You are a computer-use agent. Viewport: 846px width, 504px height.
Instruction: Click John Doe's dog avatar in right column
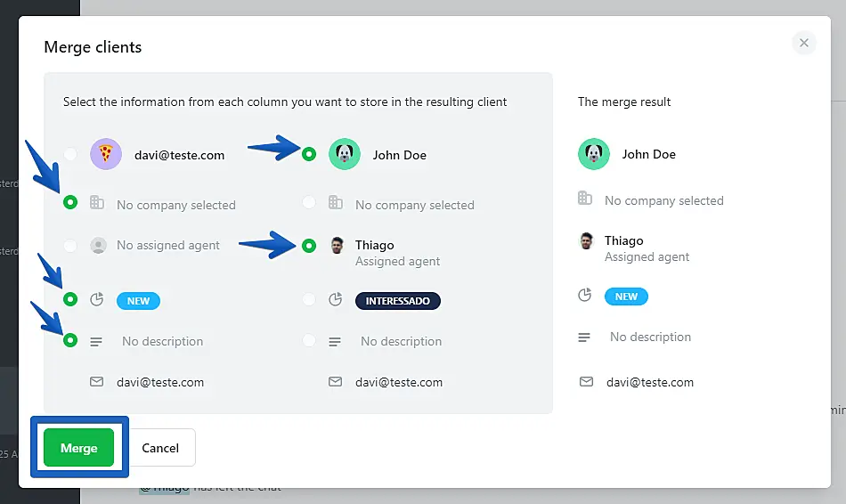pyautogui.click(x=345, y=155)
